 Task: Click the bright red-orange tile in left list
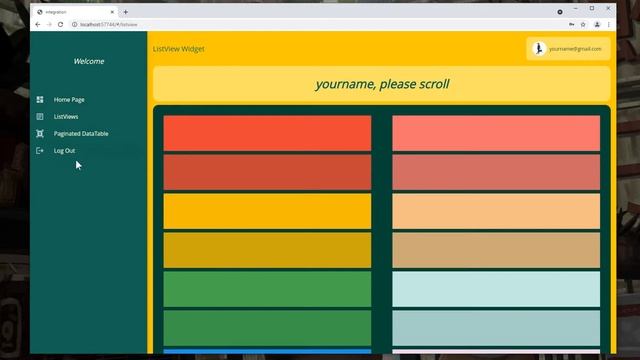coord(267,133)
